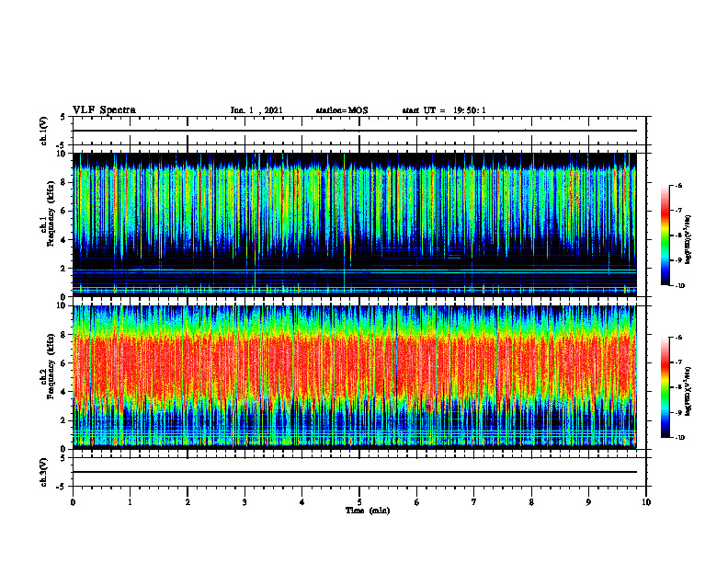The width and height of the screenshot is (728, 563).
Task: Click the '8' kHz tick of ch.1 frequency axis
Action: pyautogui.click(x=64, y=182)
